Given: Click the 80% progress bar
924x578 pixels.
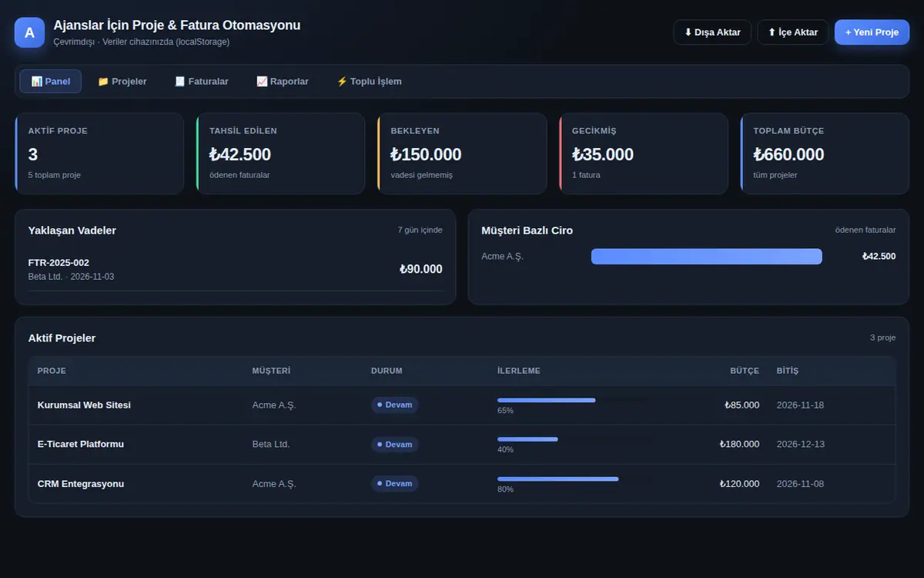Looking at the screenshot, I should pos(572,479).
